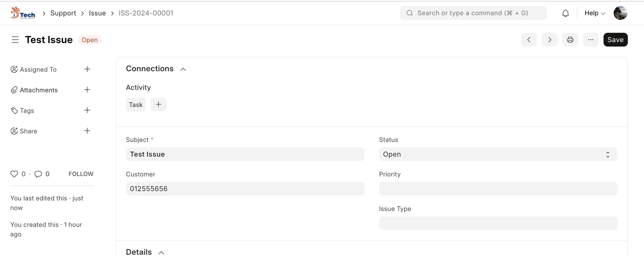The image size is (644, 256).
Task: Click the comment bubble icon
Action: [x=38, y=174]
